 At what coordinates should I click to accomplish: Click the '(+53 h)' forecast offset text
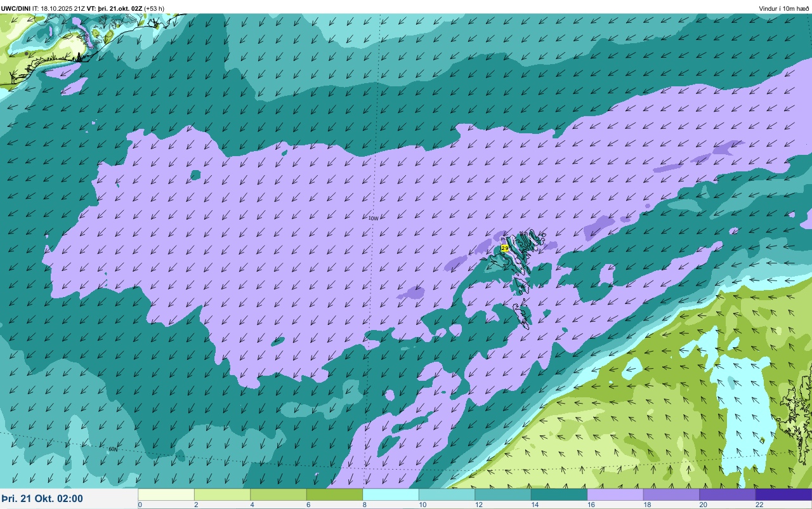coord(154,8)
